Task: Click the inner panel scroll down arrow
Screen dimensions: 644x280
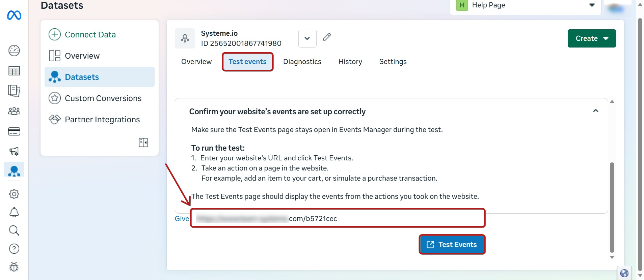Action: click(x=612, y=257)
